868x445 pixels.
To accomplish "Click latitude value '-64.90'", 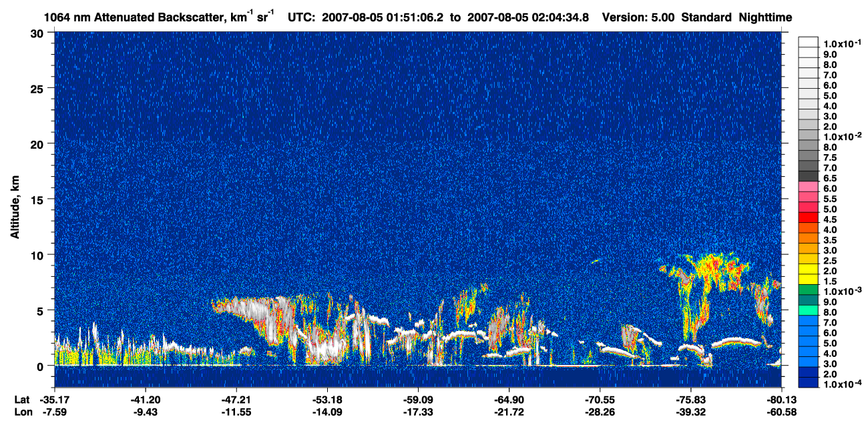I will [x=509, y=399].
